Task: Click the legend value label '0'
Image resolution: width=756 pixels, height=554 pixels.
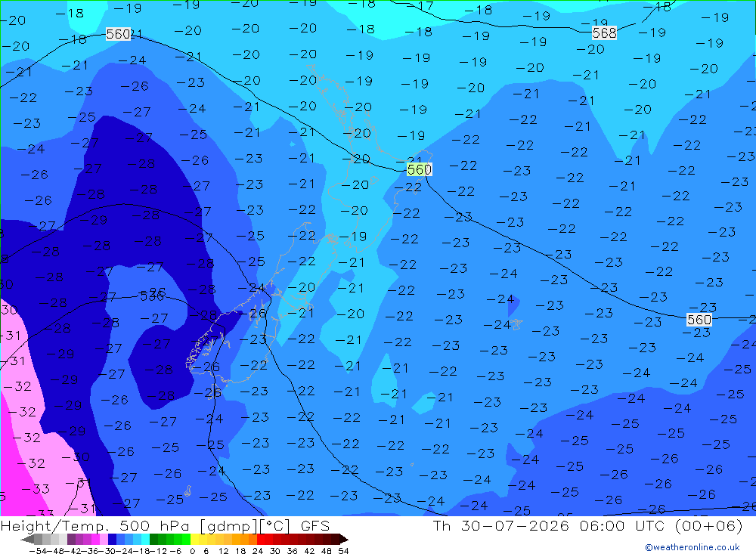Action: click(x=192, y=551)
